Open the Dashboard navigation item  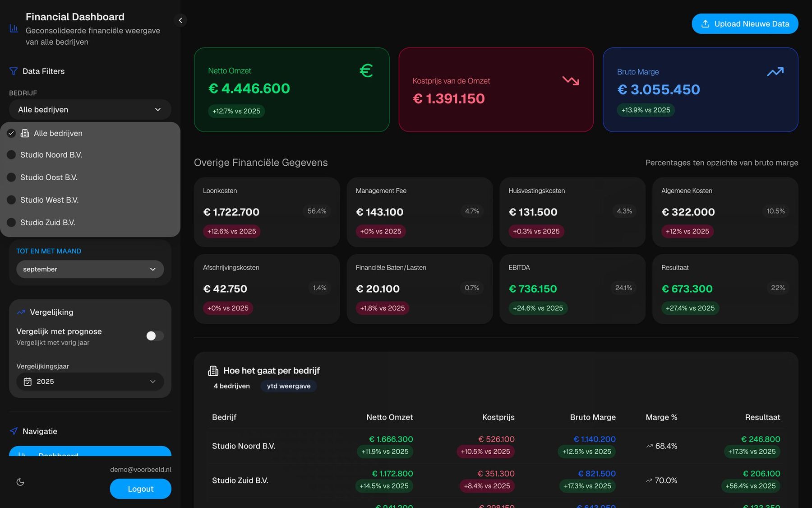(90, 451)
